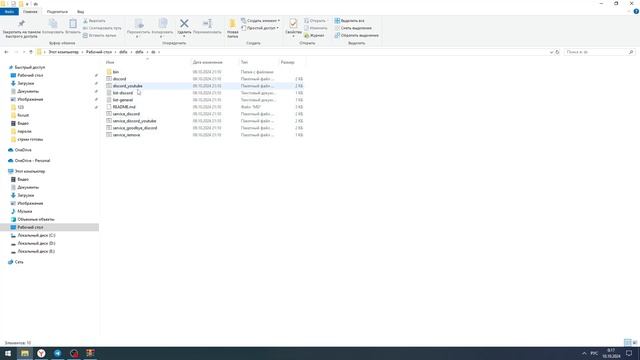Viewport: 640px width, 360px height.
Task: Click the README.md file icon
Action: pos(109,107)
